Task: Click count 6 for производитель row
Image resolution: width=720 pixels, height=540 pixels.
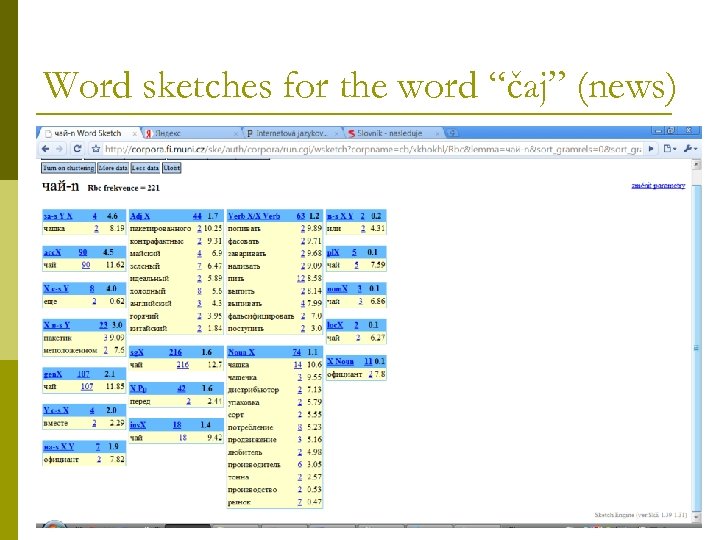Action: pos(299,464)
